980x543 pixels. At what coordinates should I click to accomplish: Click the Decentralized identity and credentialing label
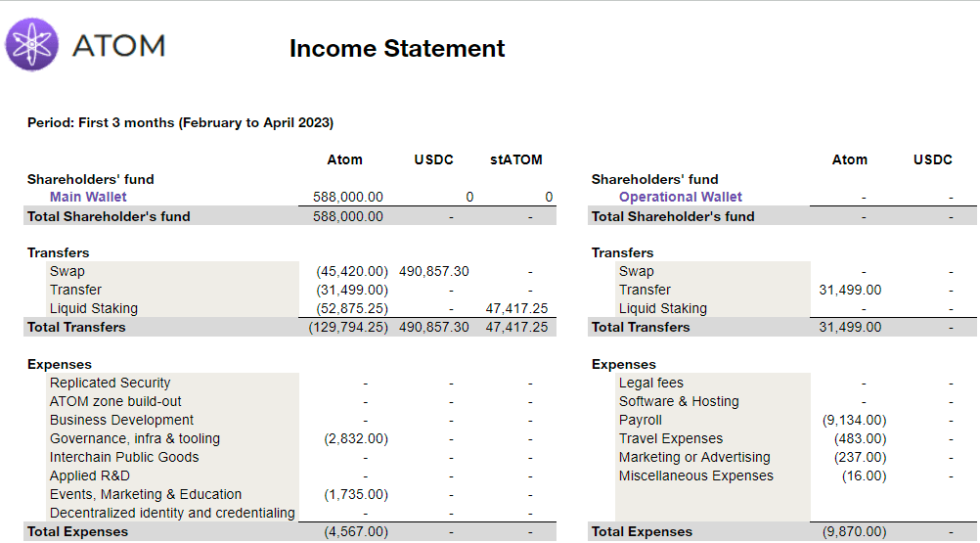[x=172, y=513]
